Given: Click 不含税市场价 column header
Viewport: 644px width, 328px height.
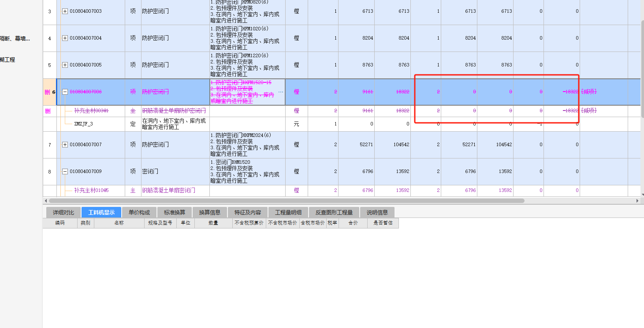Looking at the screenshot, I should (x=283, y=223).
